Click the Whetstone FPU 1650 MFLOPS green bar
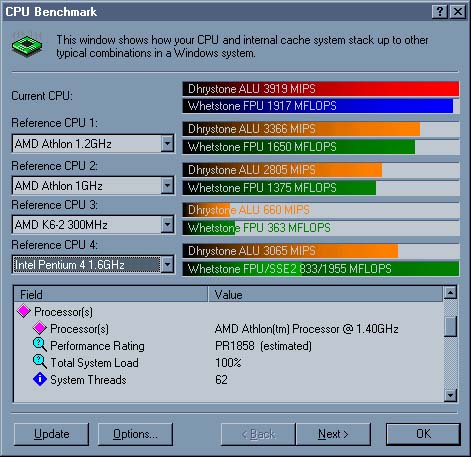The height and width of the screenshot is (457, 471). click(321, 147)
